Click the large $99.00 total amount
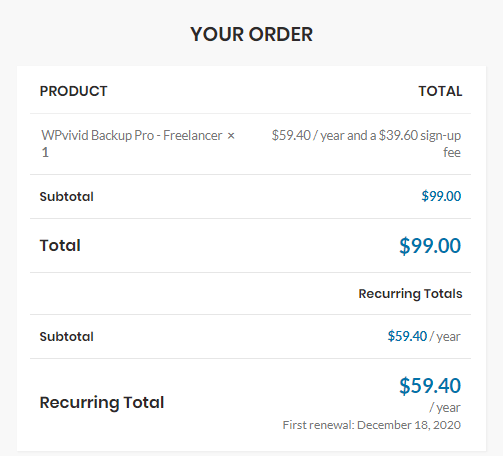503x456 pixels. 430,246
